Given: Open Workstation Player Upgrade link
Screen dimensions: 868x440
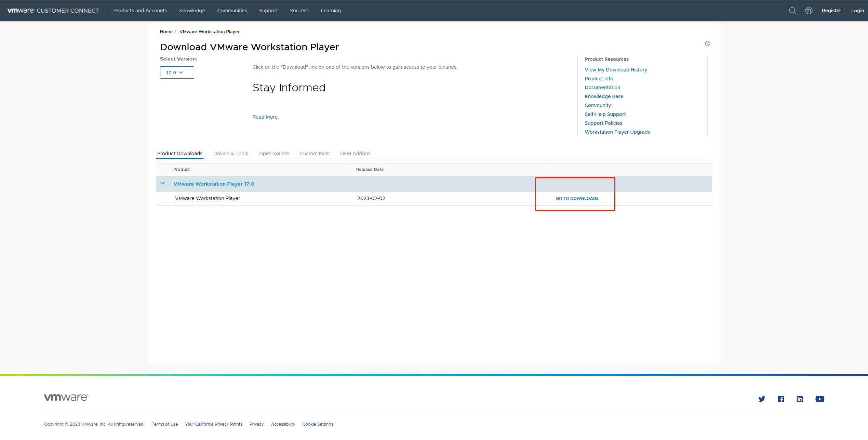Looking at the screenshot, I should point(617,132).
